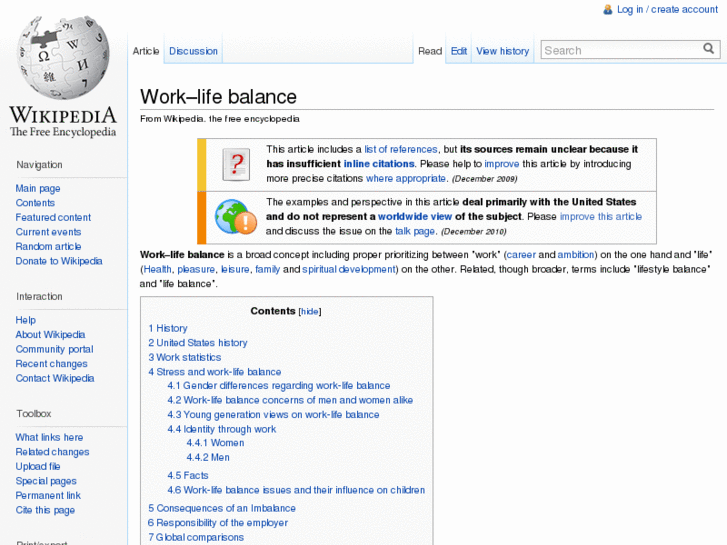Open 'spiritual development' link

tap(349, 269)
